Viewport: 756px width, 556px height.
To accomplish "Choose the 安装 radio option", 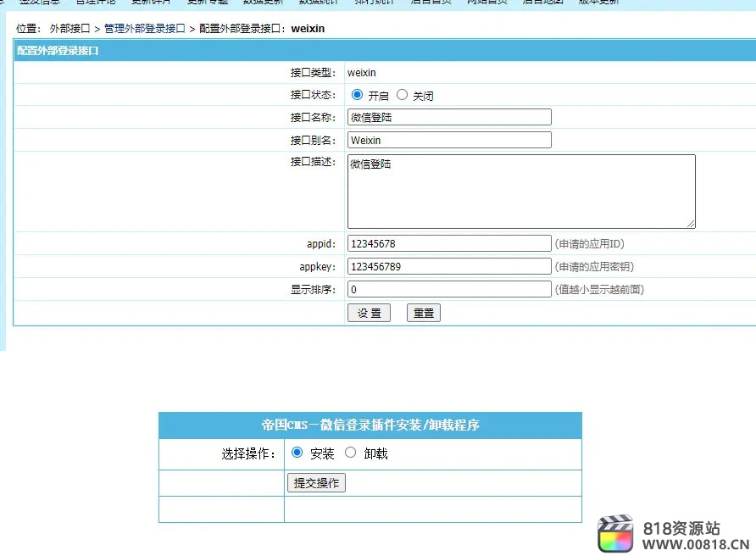I will pyautogui.click(x=297, y=453).
